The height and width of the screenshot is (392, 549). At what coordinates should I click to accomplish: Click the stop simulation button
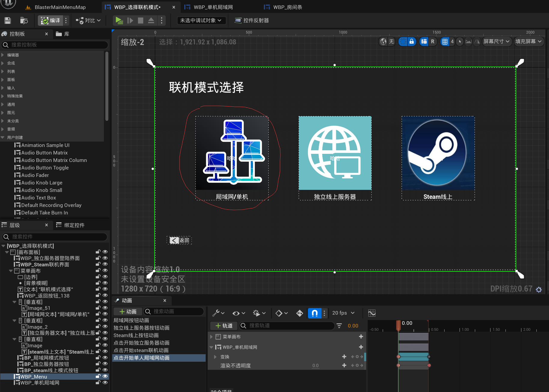pyautogui.click(x=140, y=20)
